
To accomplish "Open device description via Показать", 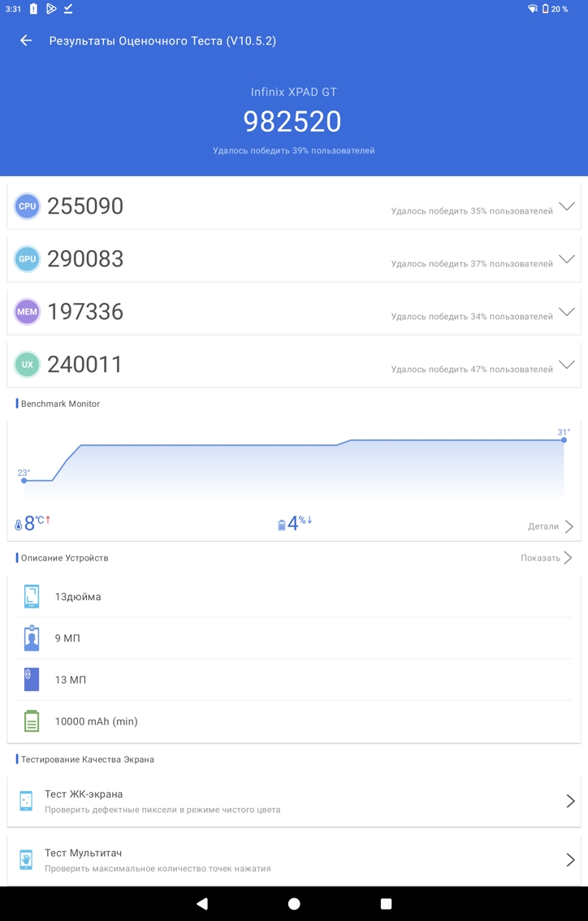I will [x=547, y=558].
